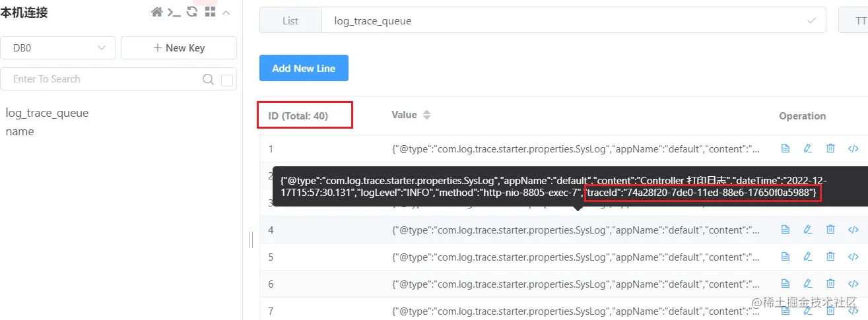Click the Enter To Search field
The width and height of the screenshot is (868, 320).
[x=106, y=79]
